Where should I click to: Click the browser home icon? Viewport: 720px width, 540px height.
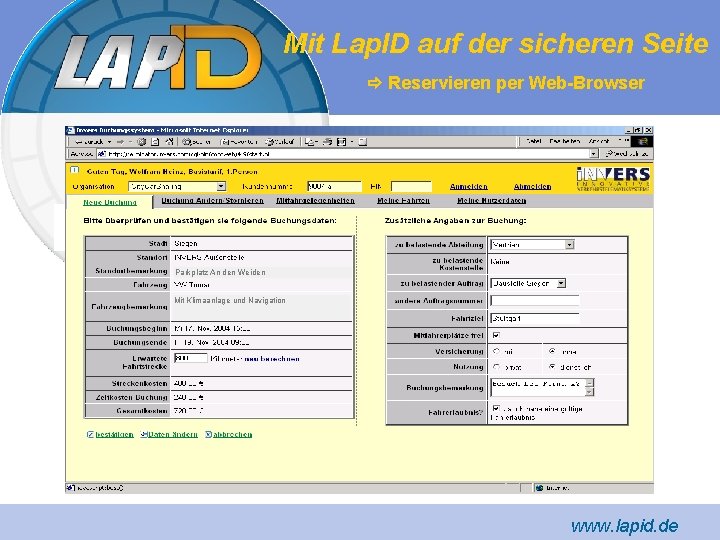click(x=169, y=142)
